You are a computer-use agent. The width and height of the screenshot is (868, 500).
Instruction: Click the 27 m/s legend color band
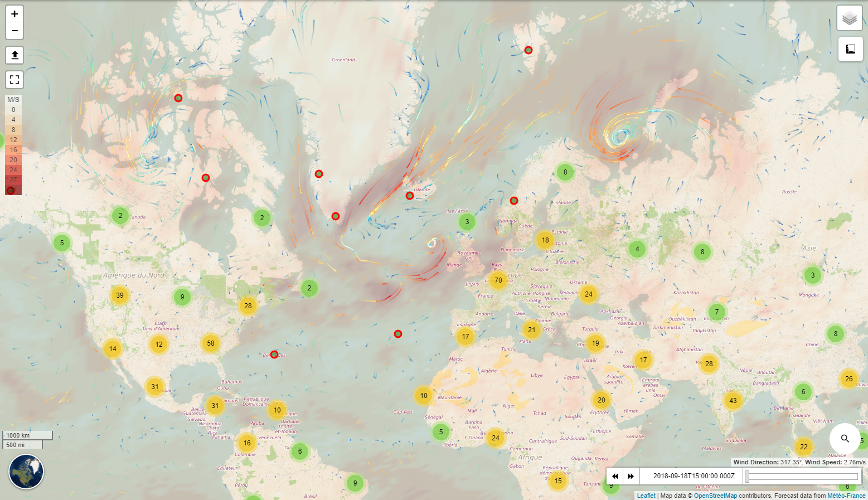(13, 180)
